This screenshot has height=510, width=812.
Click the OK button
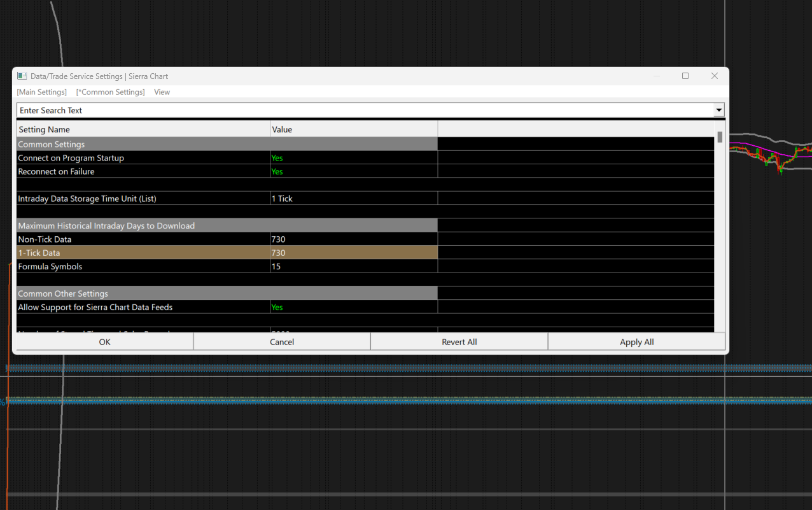[104, 342]
